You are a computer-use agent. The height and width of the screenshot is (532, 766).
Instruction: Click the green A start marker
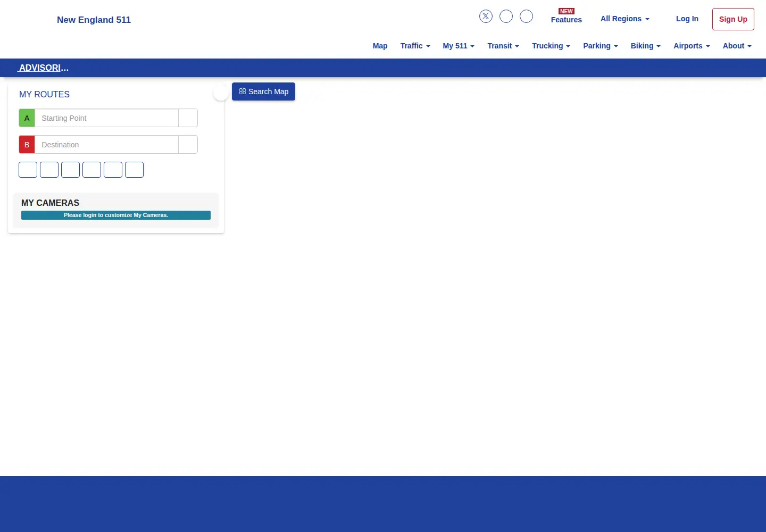(27, 118)
